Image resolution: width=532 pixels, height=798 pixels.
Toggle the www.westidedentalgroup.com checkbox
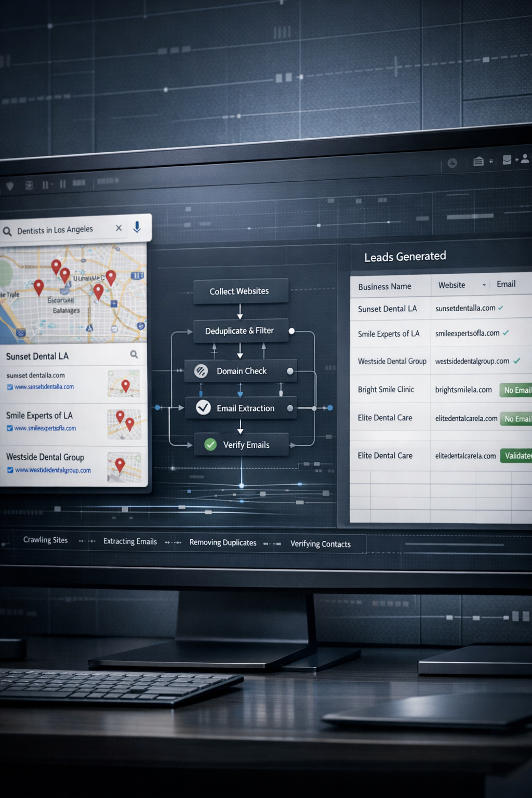[10, 470]
